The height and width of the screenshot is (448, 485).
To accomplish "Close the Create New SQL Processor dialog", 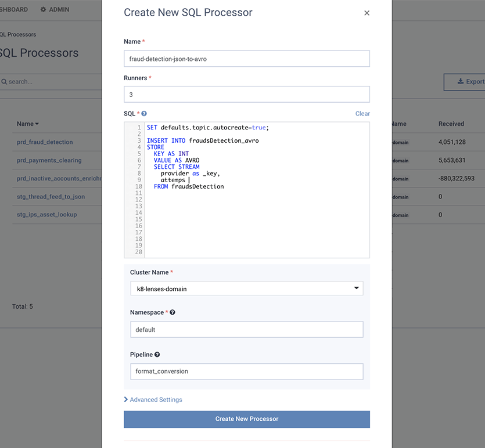I will (367, 12).
